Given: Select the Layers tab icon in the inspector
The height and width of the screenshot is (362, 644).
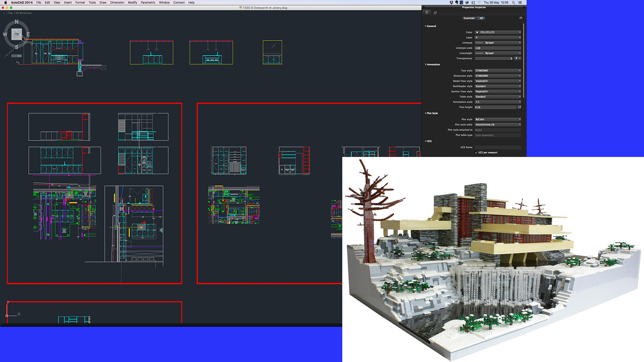Looking at the screenshot, I should click(435, 12).
